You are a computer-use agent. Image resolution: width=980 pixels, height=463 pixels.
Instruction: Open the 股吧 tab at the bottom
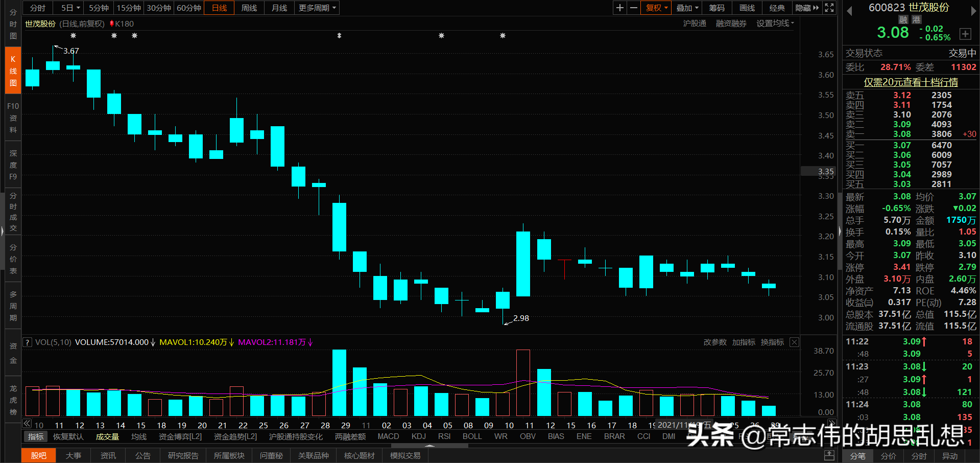(x=38, y=455)
